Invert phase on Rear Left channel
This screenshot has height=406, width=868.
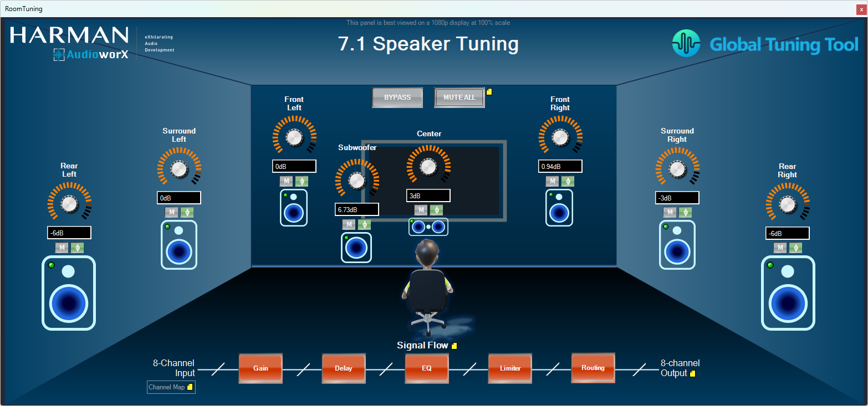coord(78,248)
